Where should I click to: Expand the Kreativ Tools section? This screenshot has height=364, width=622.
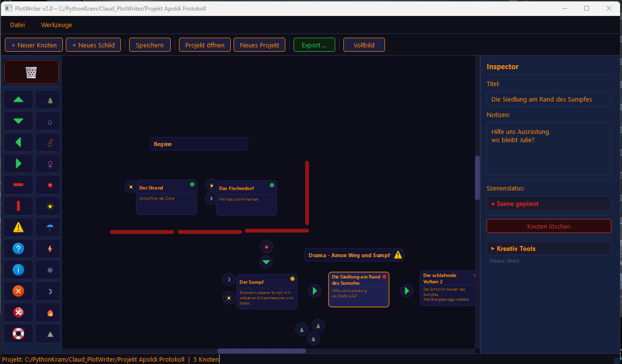click(x=548, y=248)
